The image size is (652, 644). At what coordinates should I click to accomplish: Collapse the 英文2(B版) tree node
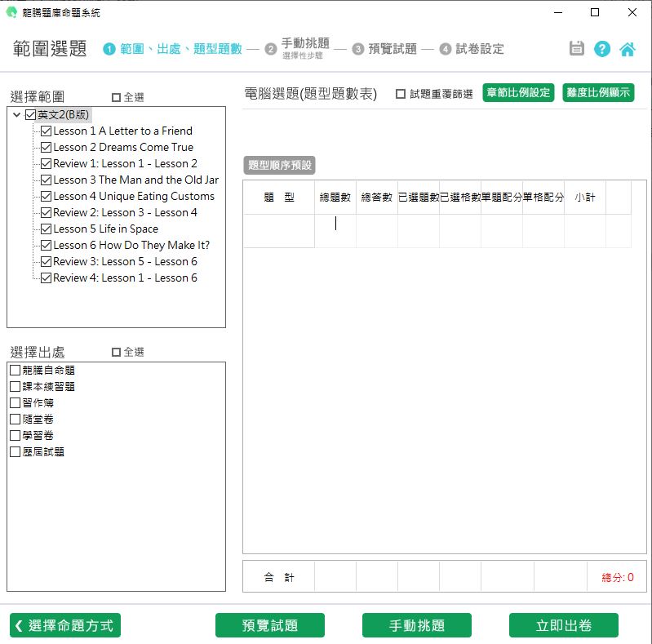click(16, 114)
